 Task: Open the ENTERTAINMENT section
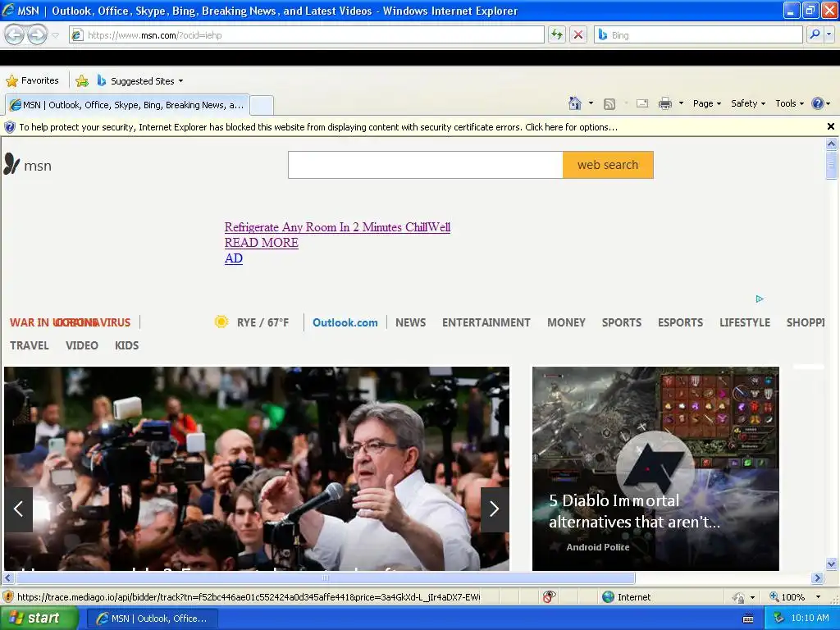tap(486, 322)
